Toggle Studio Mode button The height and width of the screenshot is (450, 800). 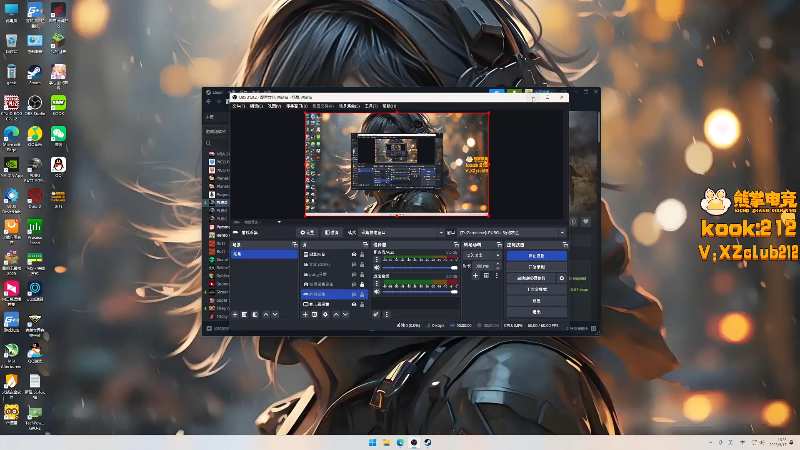pos(536,289)
